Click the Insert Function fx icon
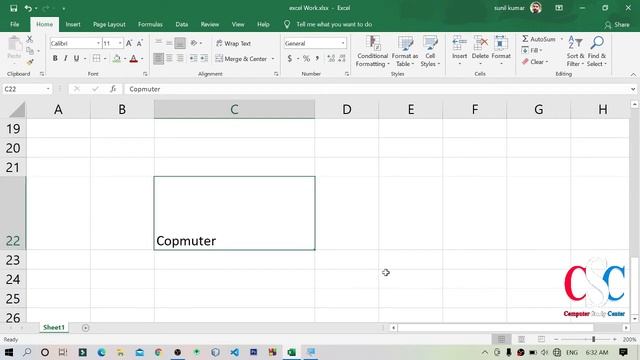Screen dimensions: 640x360 tap(113, 89)
